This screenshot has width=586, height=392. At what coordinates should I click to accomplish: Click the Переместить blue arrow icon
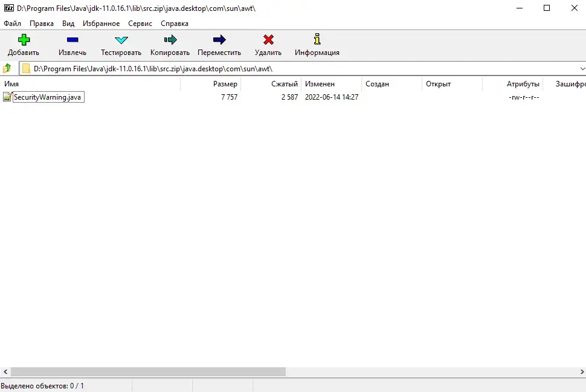(x=219, y=40)
